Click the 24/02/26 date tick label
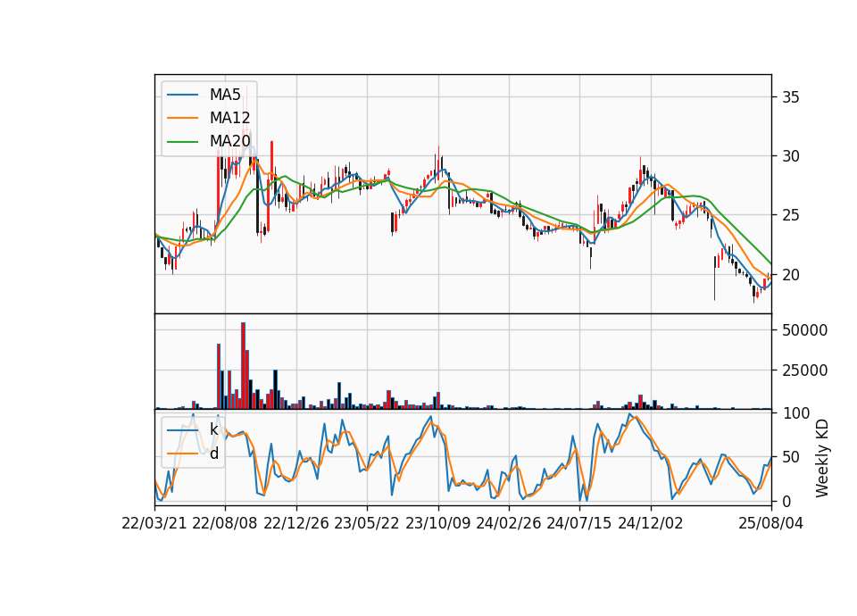The image size is (857, 616). click(509, 523)
